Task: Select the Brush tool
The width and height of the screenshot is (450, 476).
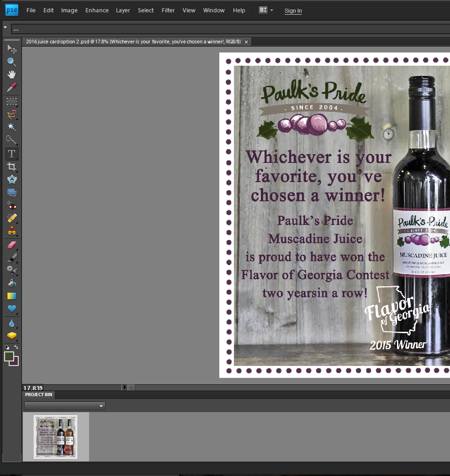Action: (11, 258)
